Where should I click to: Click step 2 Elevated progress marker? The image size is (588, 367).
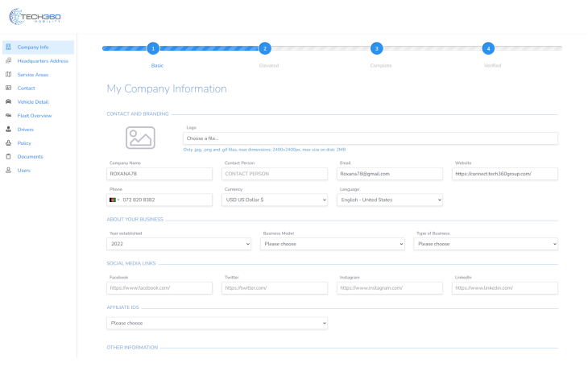(x=265, y=48)
